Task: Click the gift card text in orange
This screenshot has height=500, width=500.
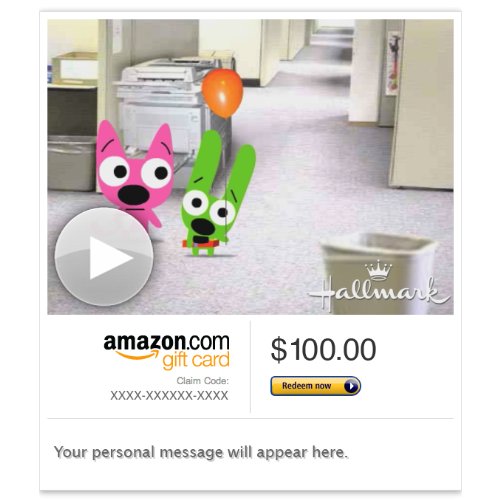Action: (x=196, y=361)
